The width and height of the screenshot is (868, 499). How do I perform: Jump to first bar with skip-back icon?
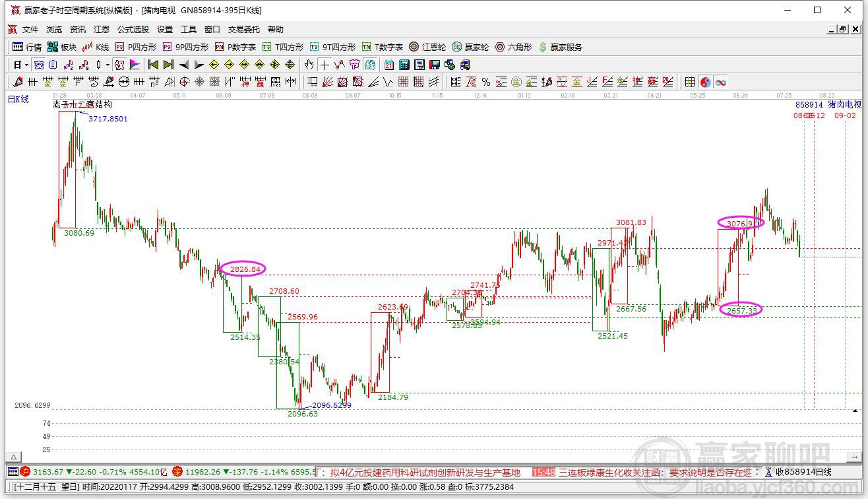153,65
